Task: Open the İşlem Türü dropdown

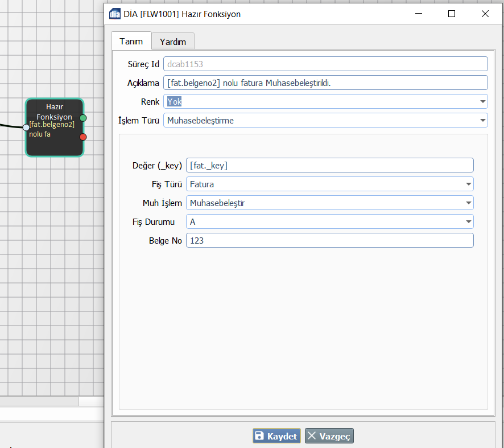Action: tap(482, 121)
